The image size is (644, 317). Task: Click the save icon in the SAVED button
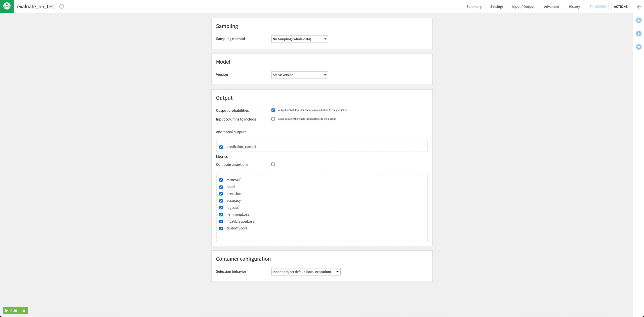[x=592, y=7]
